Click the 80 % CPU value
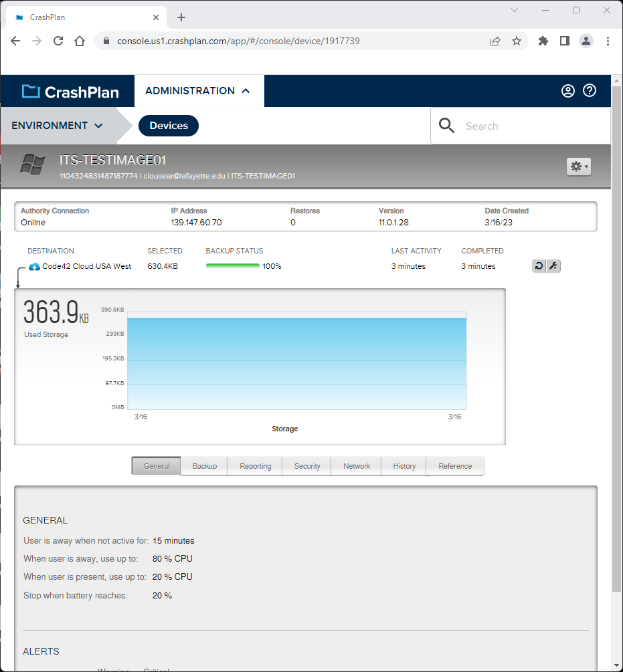623x672 pixels. point(173,558)
